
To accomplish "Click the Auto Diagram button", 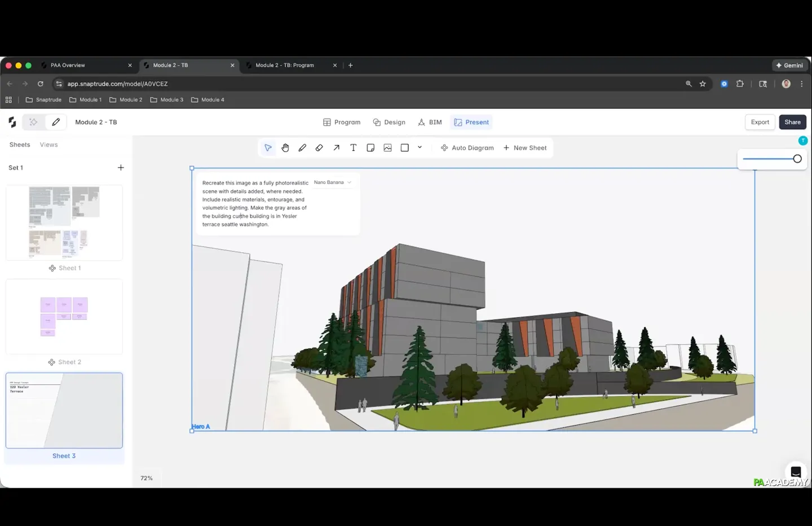I will tap(467, 148).
